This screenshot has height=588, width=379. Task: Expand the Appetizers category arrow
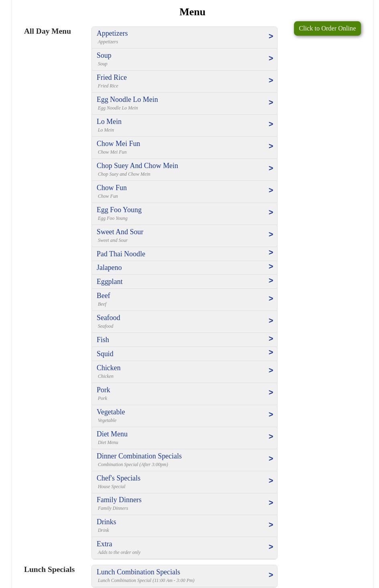(x=271, y=36)
